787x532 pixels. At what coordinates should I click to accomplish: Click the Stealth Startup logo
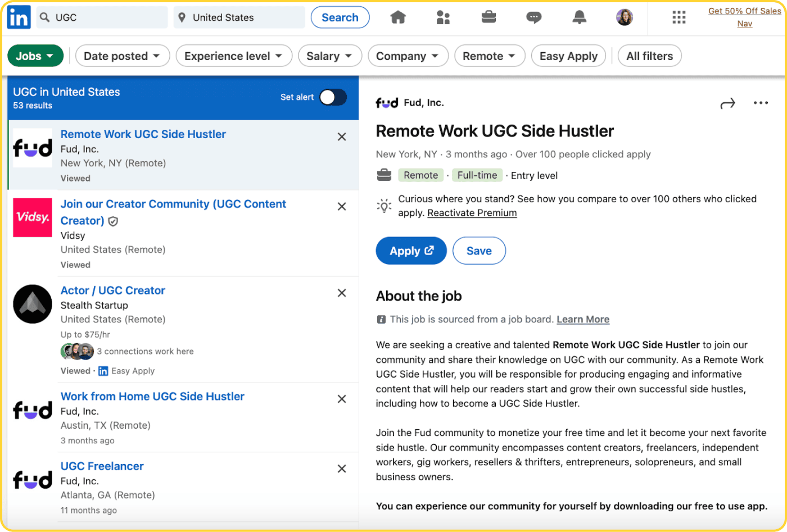coord(33,304)
